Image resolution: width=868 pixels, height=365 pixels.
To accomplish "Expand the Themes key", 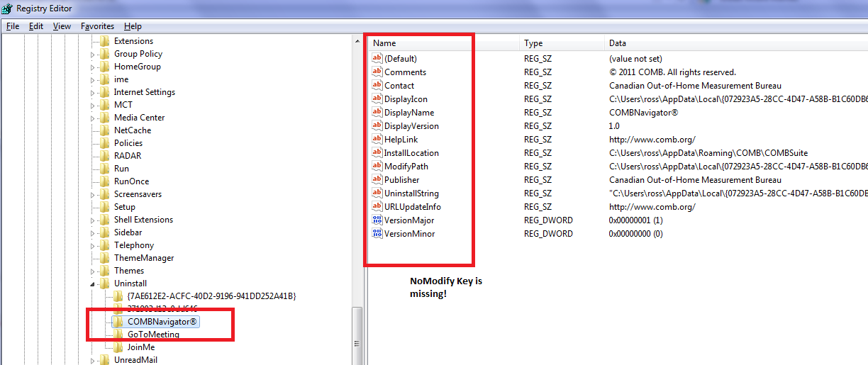I will [x=93, y=271].
